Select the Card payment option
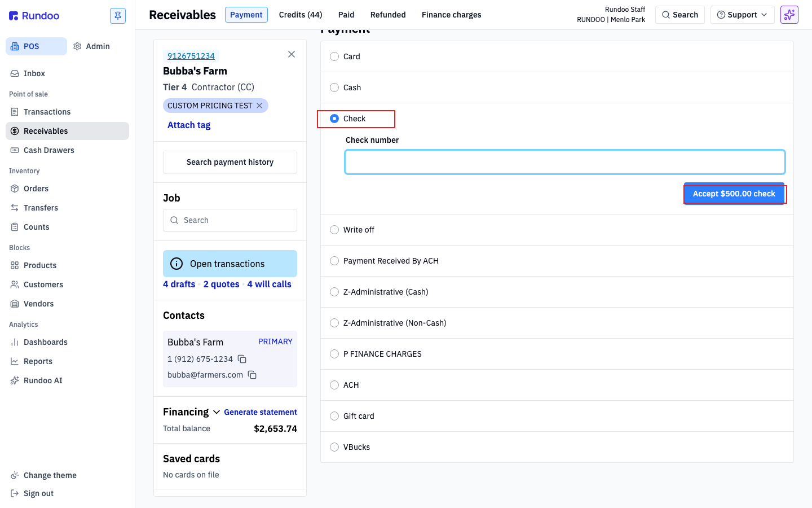812x508 pixels. click(334, 56)
